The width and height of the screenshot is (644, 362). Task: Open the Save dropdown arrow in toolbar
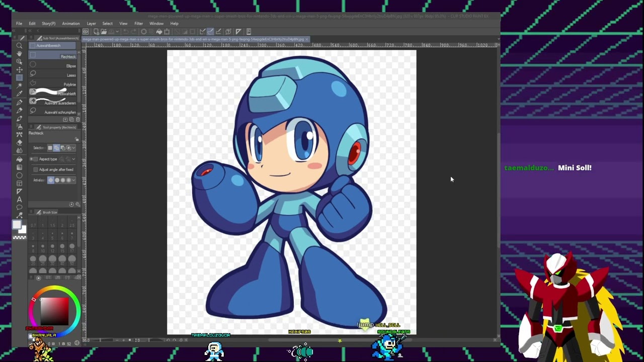pyautogui.click(x=117, y=32)
